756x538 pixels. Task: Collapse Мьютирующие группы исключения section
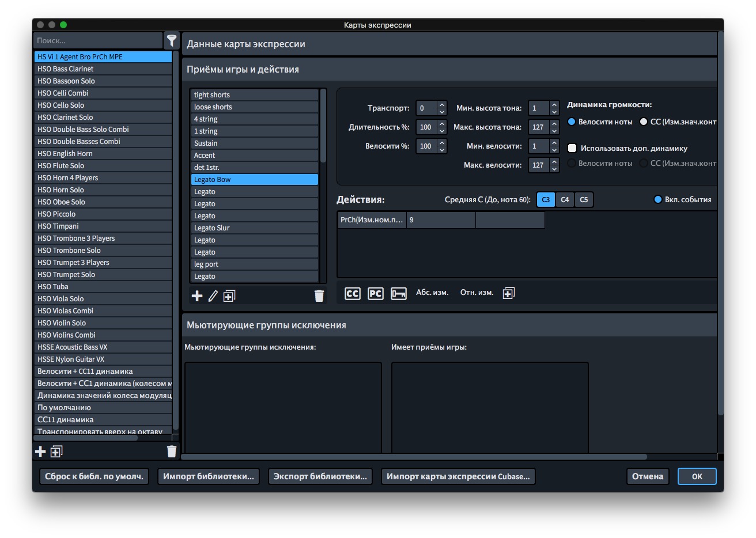[449, 325]
